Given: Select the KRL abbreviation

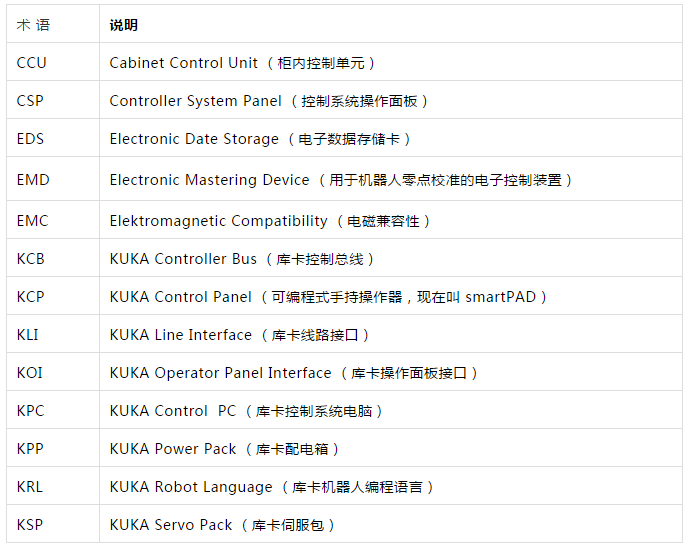Looking at the screenshot, I should click(x=30, y=487).
